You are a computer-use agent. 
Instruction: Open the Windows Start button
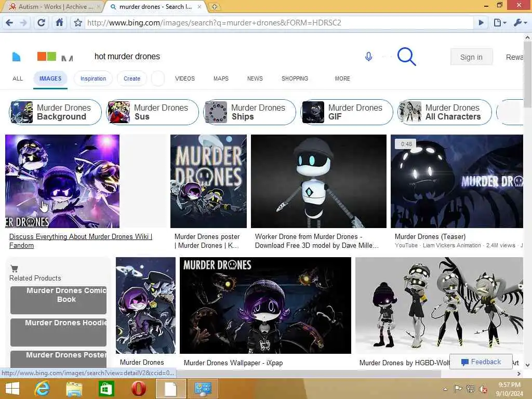[x=12, y=389]
